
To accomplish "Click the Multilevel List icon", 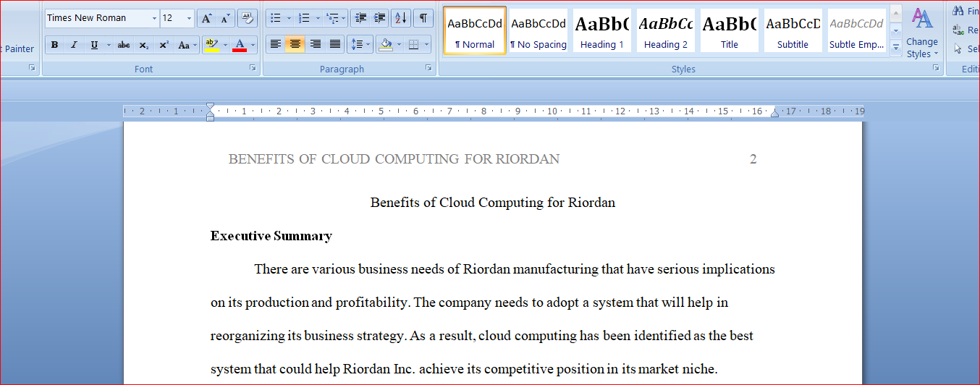I will click(x=331, y=18).
